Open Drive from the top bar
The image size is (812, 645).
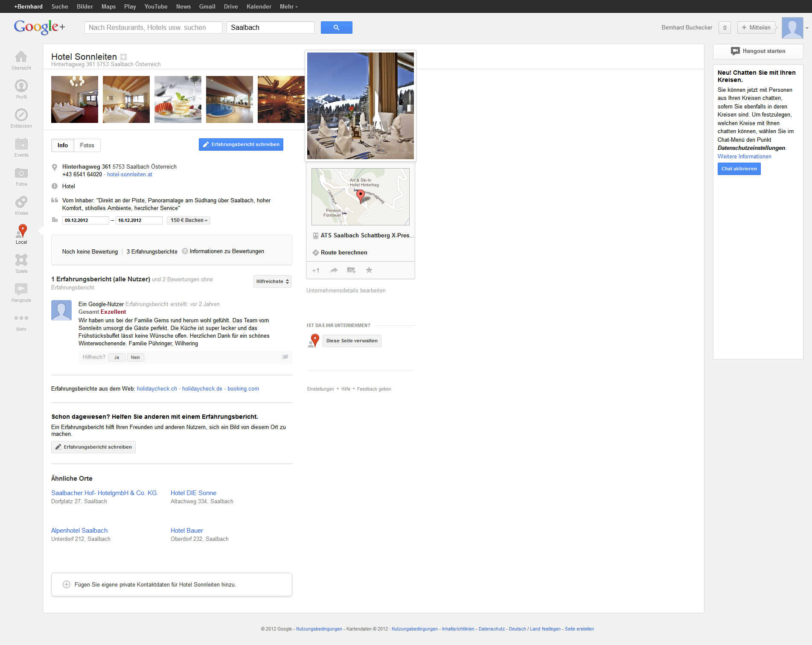point(231,6)
